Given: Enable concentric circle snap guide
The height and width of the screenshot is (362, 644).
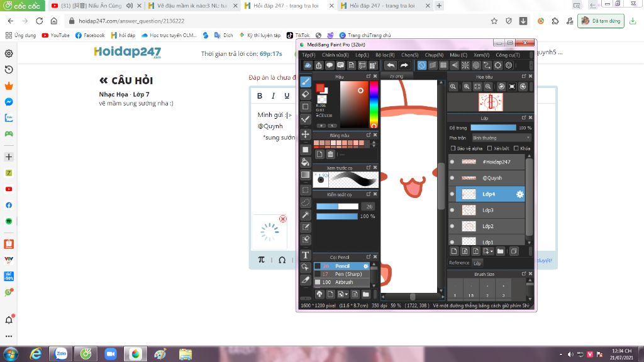Looking at the screenshot, I should pos(476,65).
